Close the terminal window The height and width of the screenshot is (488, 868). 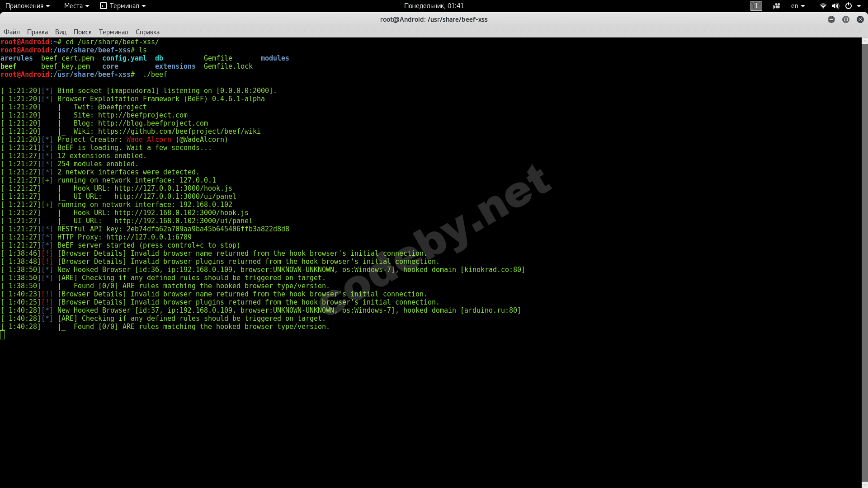tap(860, 19)
